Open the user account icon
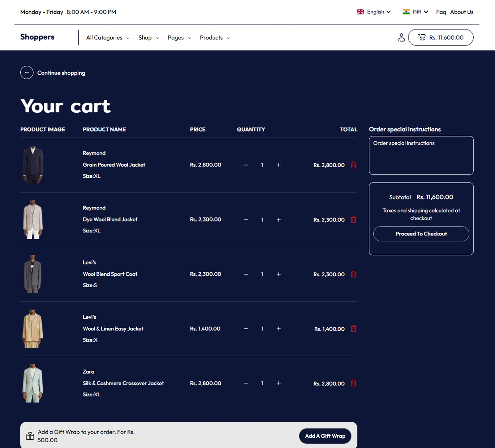 click(401, 38)
